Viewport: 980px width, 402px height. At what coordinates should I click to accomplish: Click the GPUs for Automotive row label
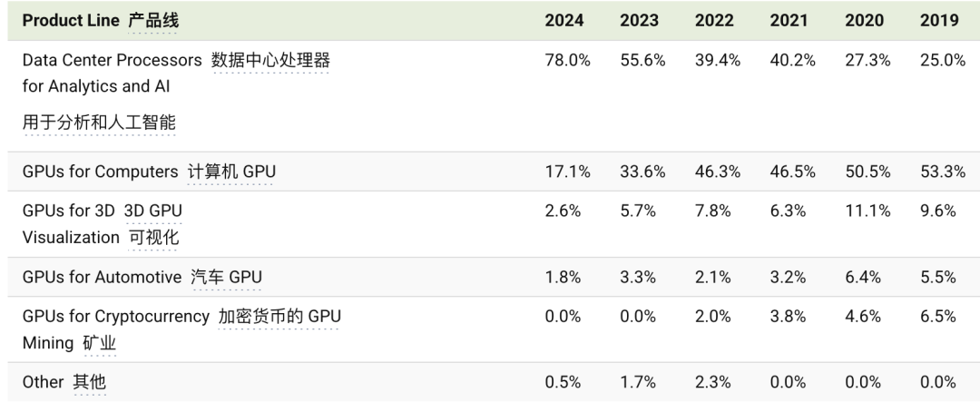coord(102,277)
